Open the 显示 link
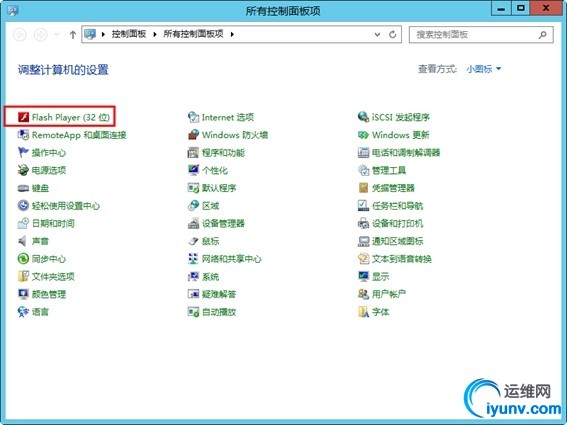The width and height of the screenshot is (567, 425). pyautogui.click(x=381, y=276)
